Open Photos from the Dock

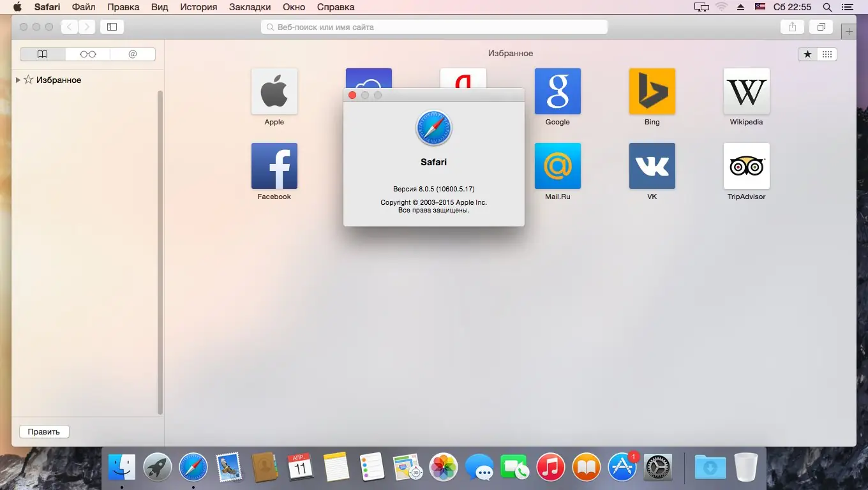point(443,468)
